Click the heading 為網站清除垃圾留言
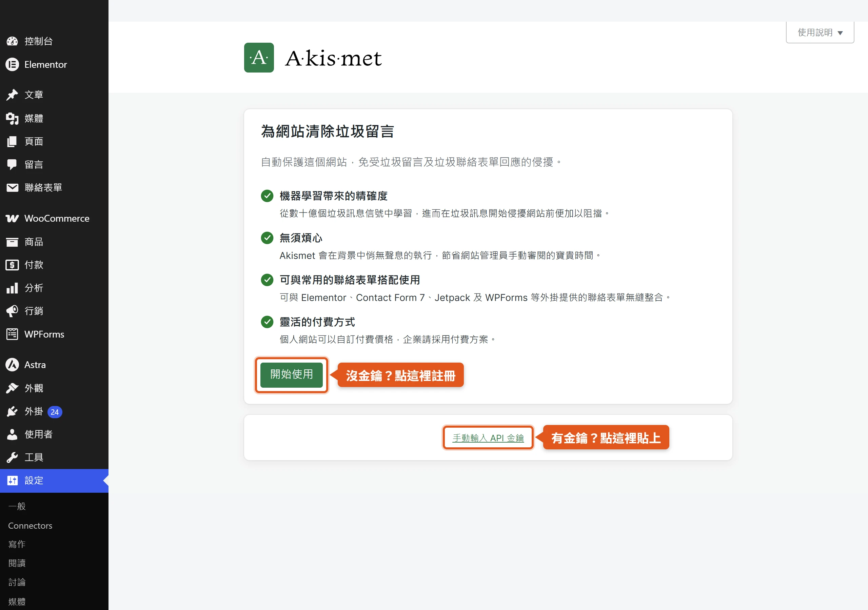This screenshot has height=610, width=868. tap(328, 131)
